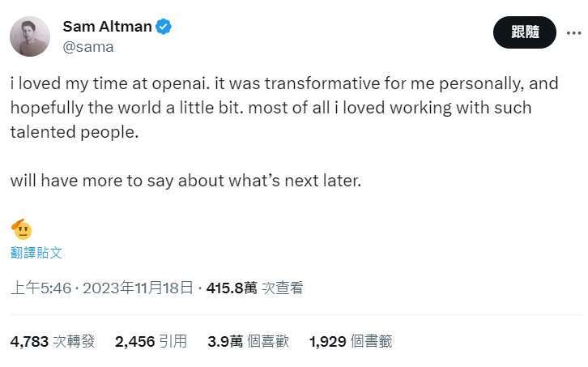Click the @sama handle
The width and height of the screenshot is (588, 367).
[x=88, y=47]
